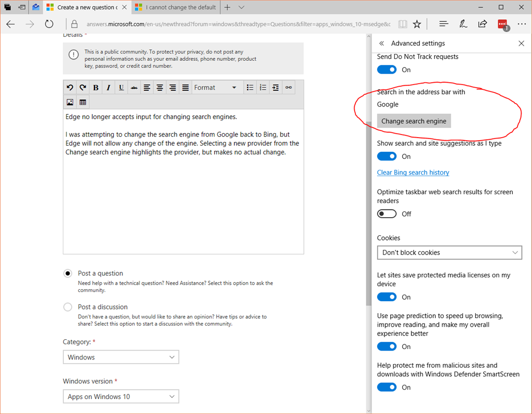Toggle page prediction switch
The height and width of the screenshot is (414, 532).
tap(387, 346)
